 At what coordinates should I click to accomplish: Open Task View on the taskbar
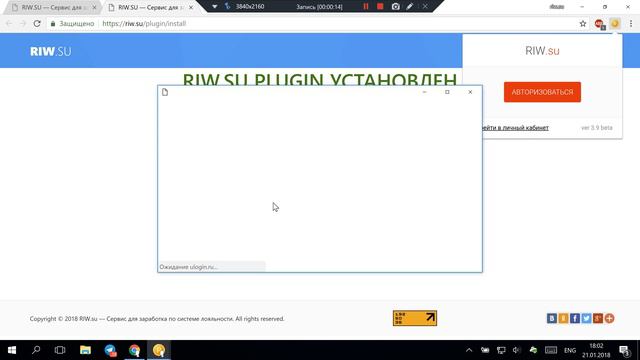pyautogui.click(x=60, y=350)
